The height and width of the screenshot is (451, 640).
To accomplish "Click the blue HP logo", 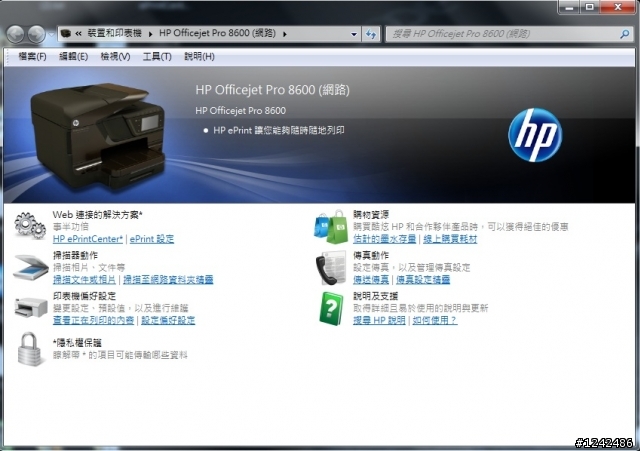I will [x=535, y=135].
